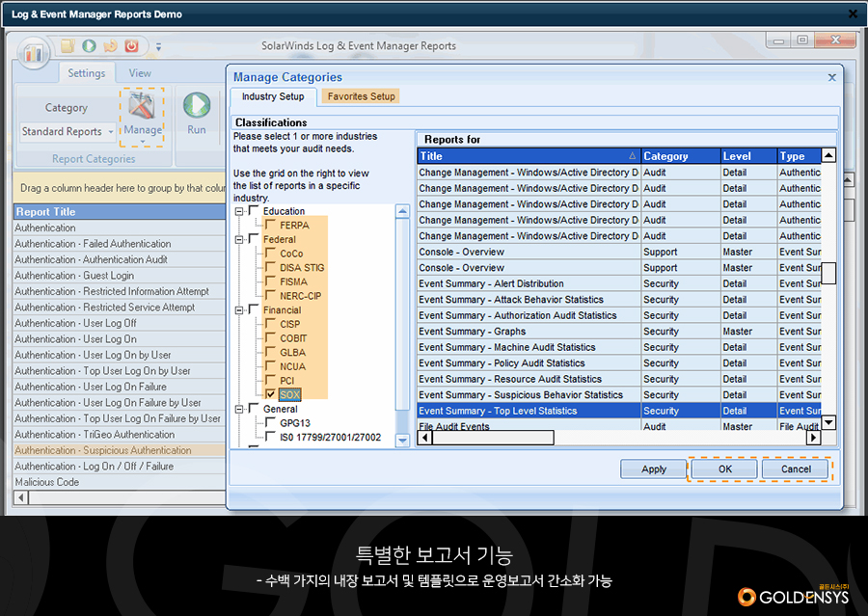Image resolution: width=868 pixels, height=616 pixels.
Task: Open the Manage categories tool icon
Action: 142,113
